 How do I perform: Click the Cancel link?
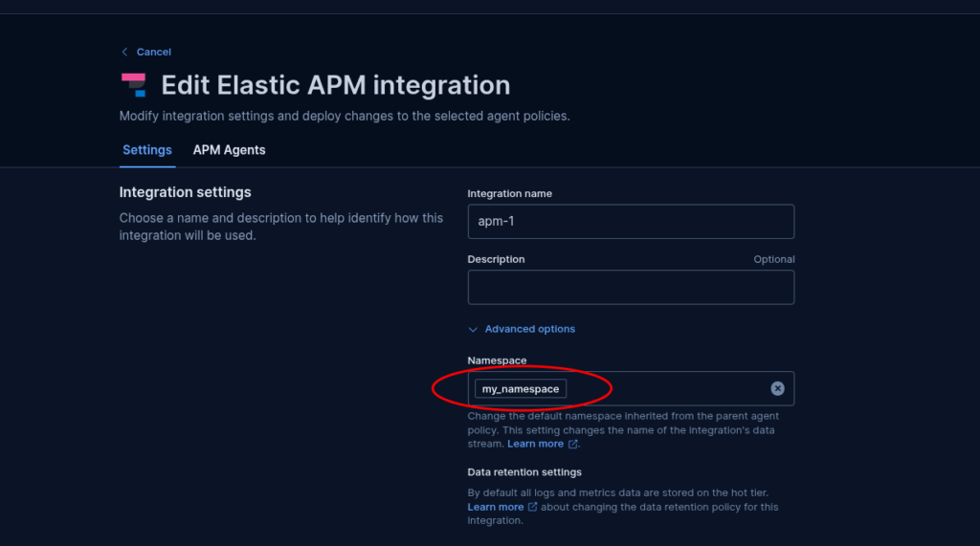[x=154, y=52]
